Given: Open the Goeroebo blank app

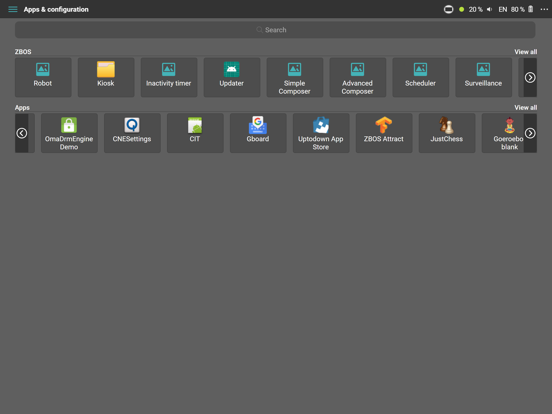Looking at the screenshot, I should click(503, 133).
